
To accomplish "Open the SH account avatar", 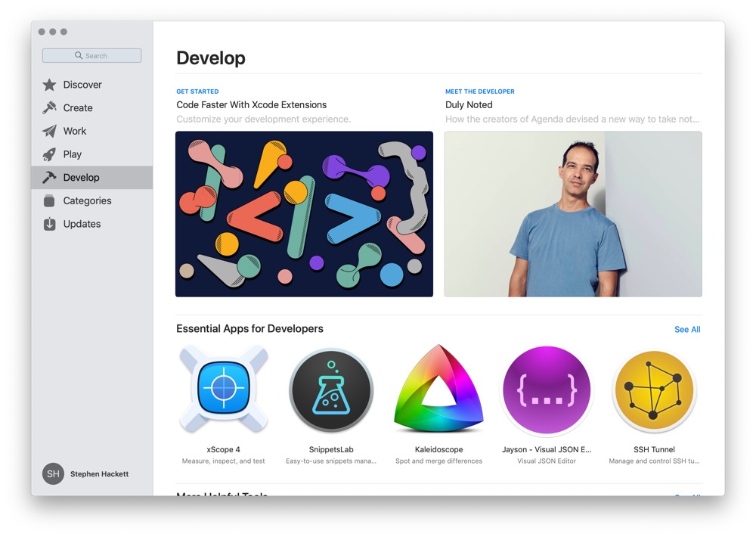I will 52,473.
